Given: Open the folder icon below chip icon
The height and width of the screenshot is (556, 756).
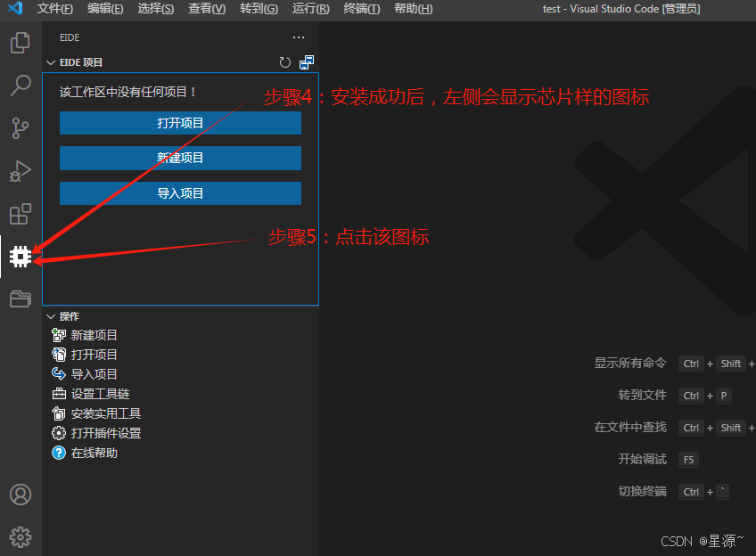Looking at the screenshot, I should tap(21, 298).
